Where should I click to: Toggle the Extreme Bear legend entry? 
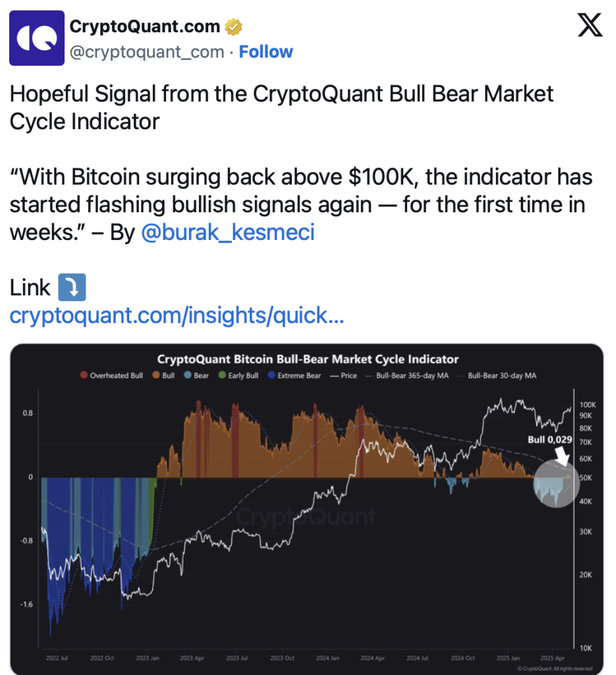(294, 375)
